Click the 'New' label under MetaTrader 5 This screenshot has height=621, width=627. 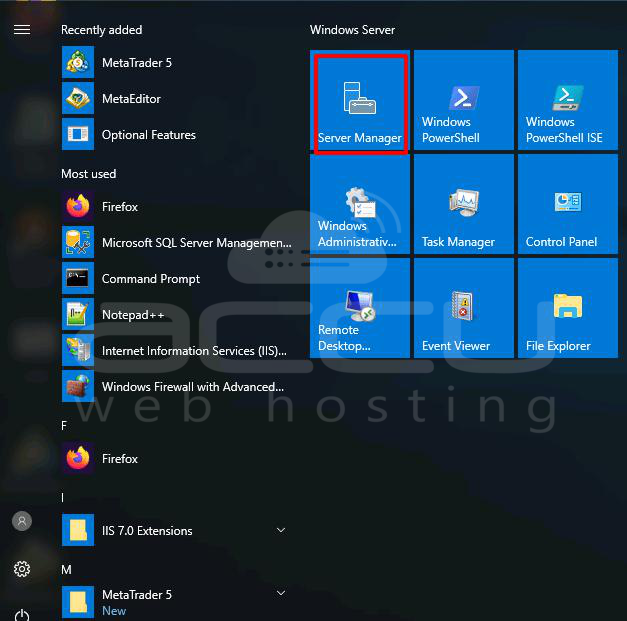(114, 611)
